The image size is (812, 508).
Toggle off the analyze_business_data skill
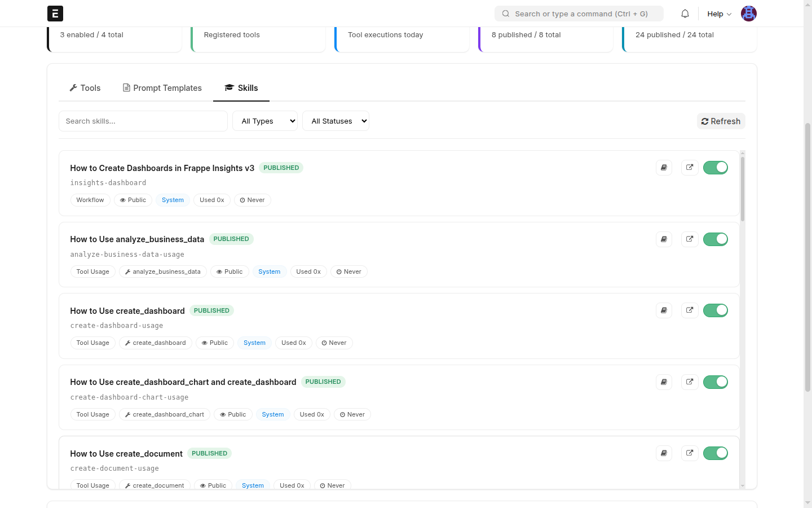tap(716, 239)
